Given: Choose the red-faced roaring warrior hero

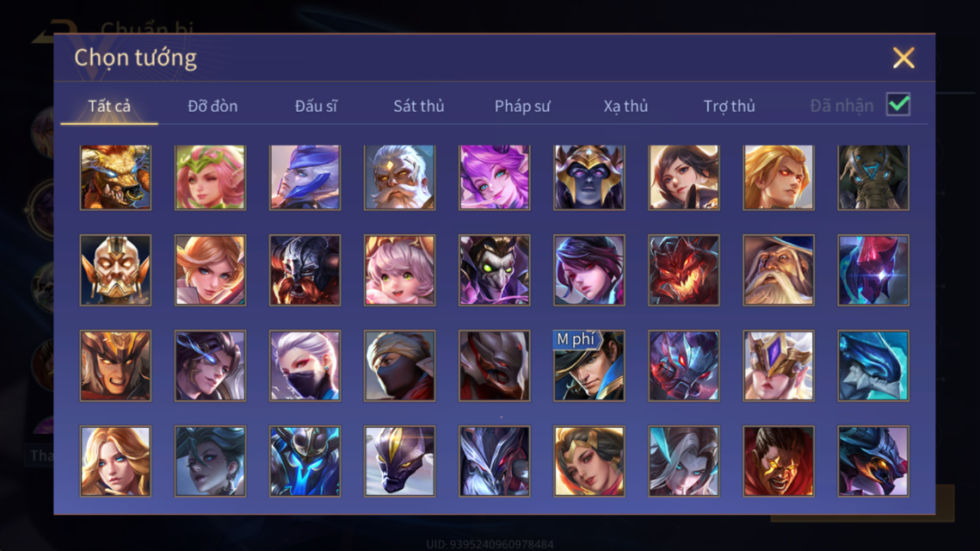Looking at the screenshot, I should (x=778, y=461).
